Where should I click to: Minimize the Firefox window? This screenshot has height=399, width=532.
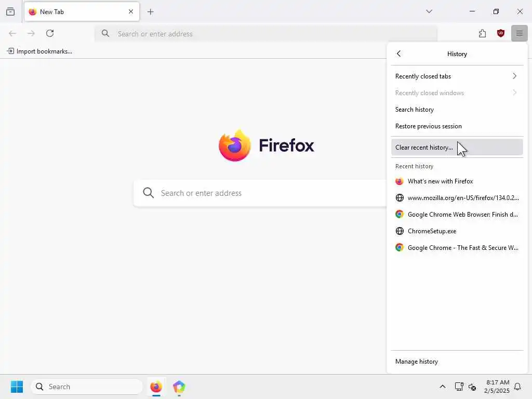[472, 11]
